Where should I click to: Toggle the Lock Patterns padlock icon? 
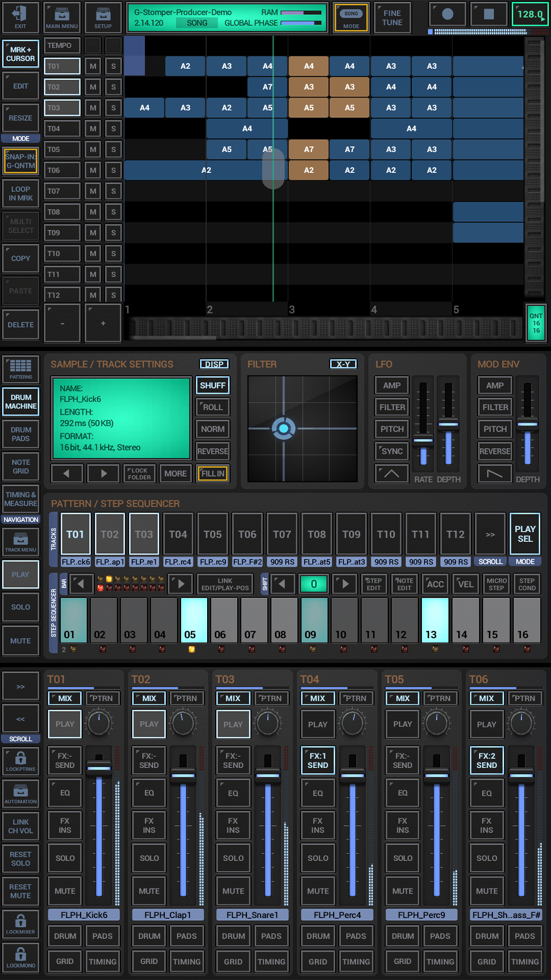(20, 761)
